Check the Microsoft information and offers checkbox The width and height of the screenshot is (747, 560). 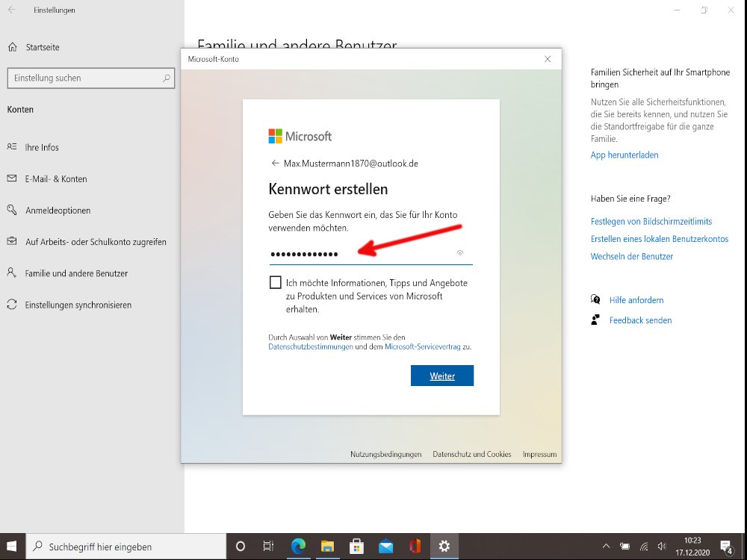tap(276, 282)
